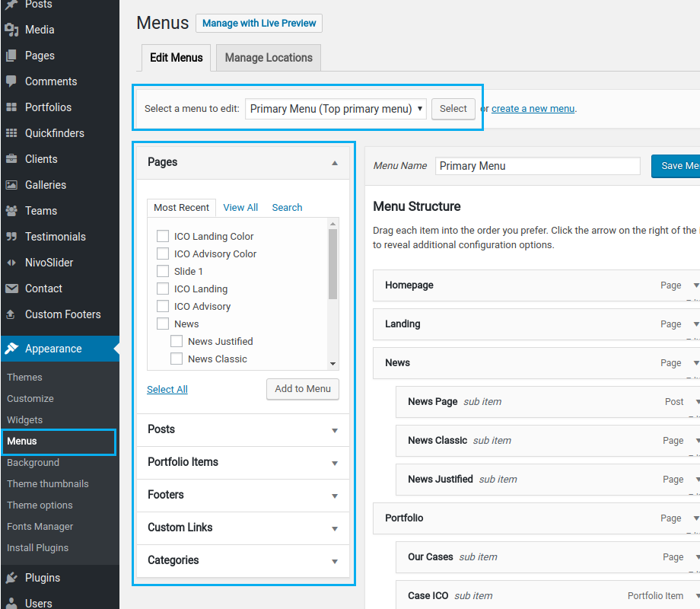The image size is (700, 609).
Task: Follow the create a new menu link
Action: 533,109
